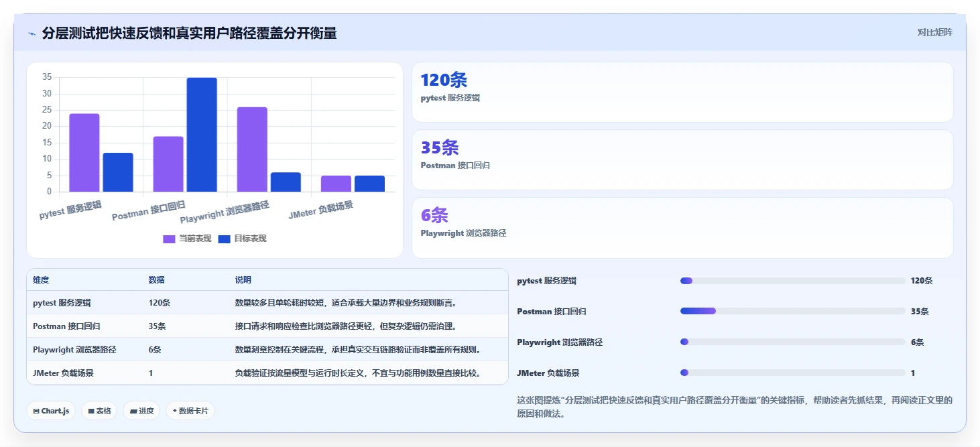This screenshot has height=447, width=980.
Task: Click the lightning icon beside the header title
Action: 32,34
